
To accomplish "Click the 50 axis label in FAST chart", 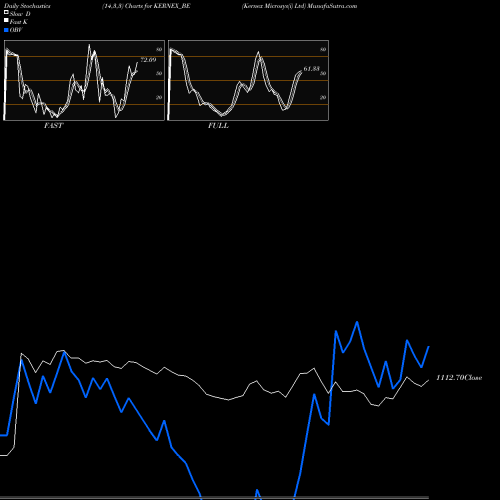I will point(159,73).
